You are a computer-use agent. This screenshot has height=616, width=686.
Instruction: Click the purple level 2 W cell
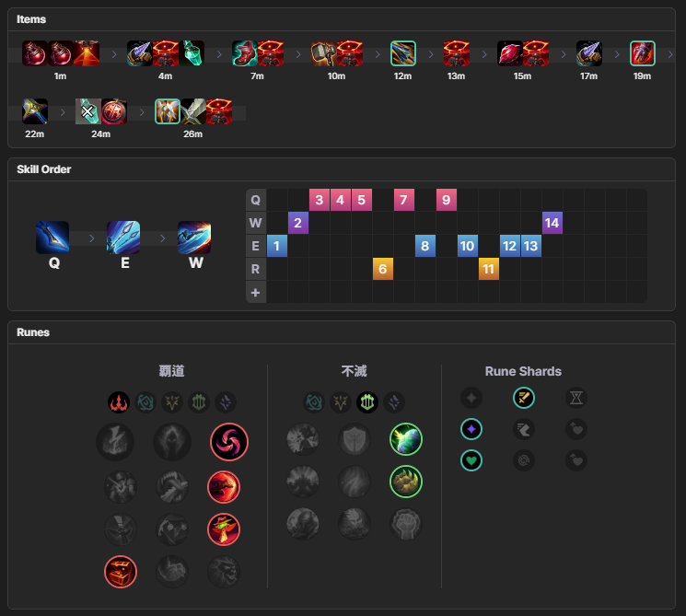(x=298, y=223)
